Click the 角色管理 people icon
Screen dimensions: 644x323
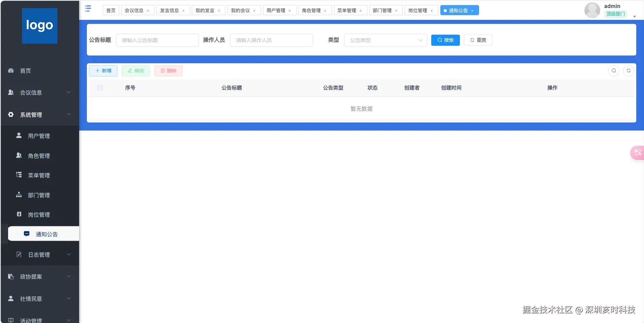point(19,155)
